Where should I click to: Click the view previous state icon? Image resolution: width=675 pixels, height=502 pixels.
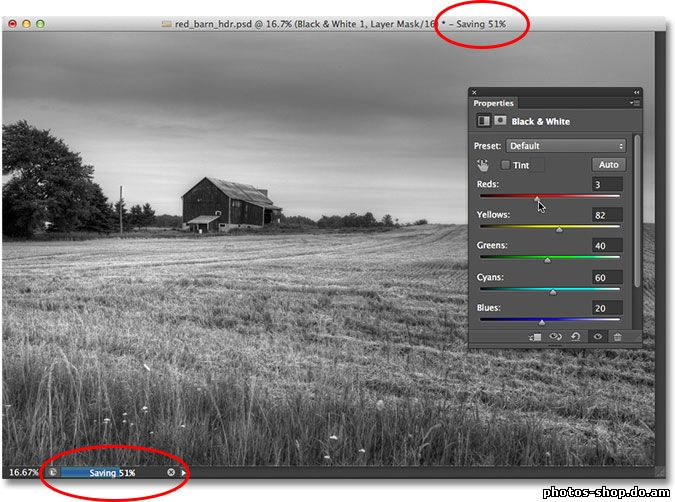[x=556, y=337]
